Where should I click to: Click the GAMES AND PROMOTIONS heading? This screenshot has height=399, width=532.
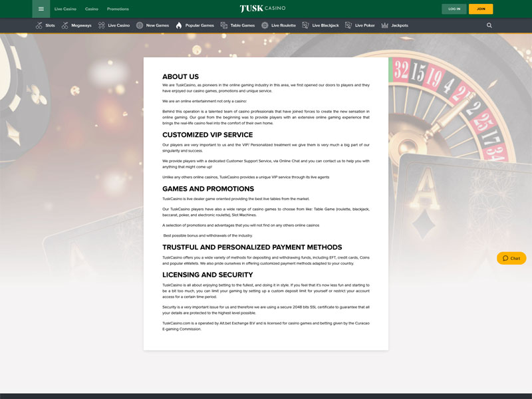[208, 189]
